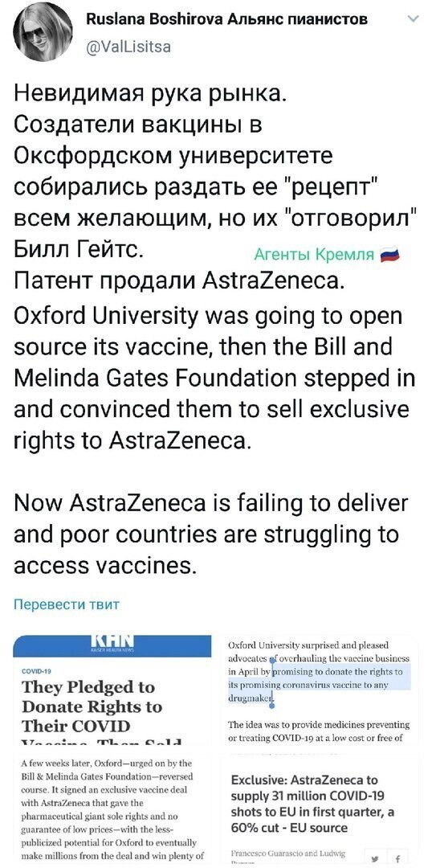Viewport: 432px width, 868px height.
Task: Open the @ValLisitsa handle link
Action: [128, 47]
